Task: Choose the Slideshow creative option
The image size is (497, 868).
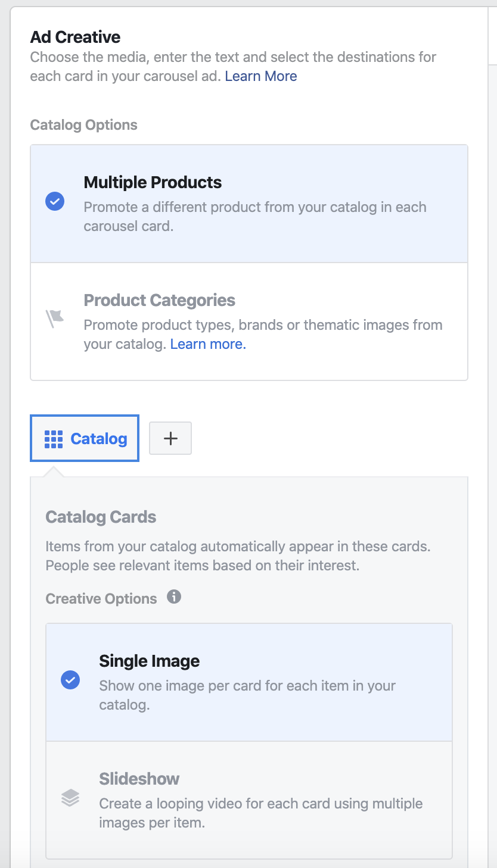Action: click(249, 800)
